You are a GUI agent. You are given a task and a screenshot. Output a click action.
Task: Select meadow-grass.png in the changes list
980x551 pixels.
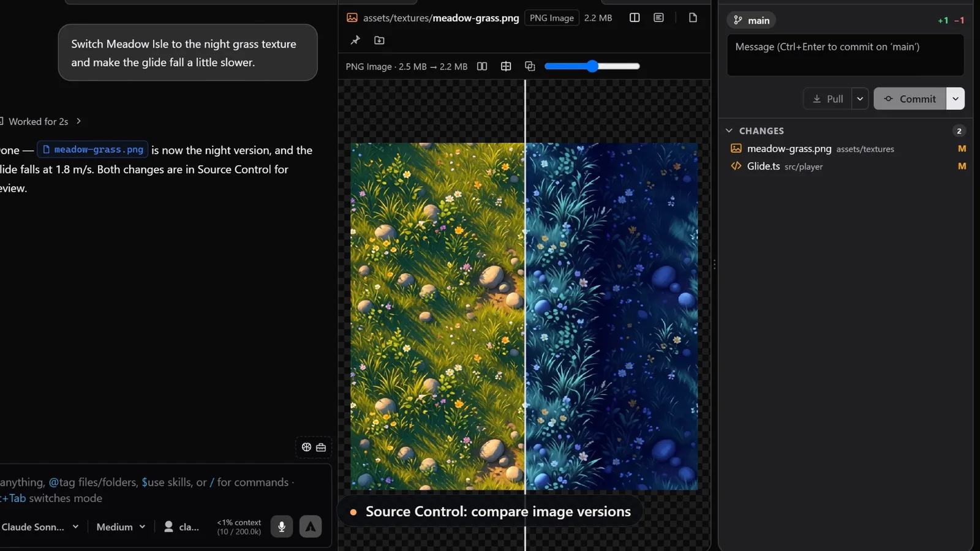pos(845,149)
